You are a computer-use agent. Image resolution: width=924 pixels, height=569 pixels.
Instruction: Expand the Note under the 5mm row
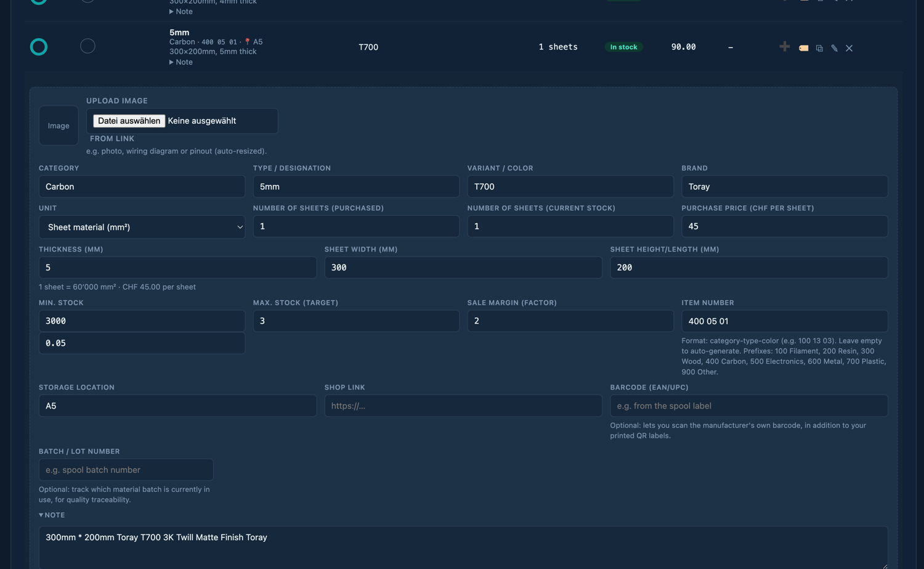181,62
